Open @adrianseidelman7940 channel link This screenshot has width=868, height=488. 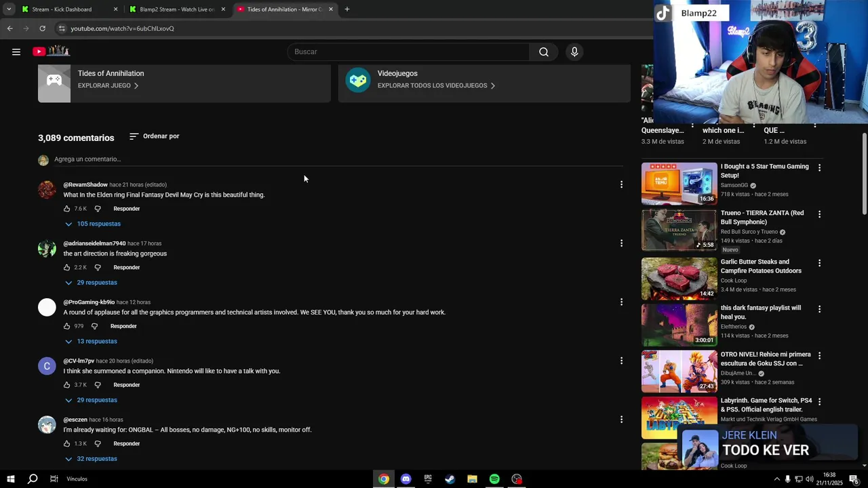[x=94, y=243]
